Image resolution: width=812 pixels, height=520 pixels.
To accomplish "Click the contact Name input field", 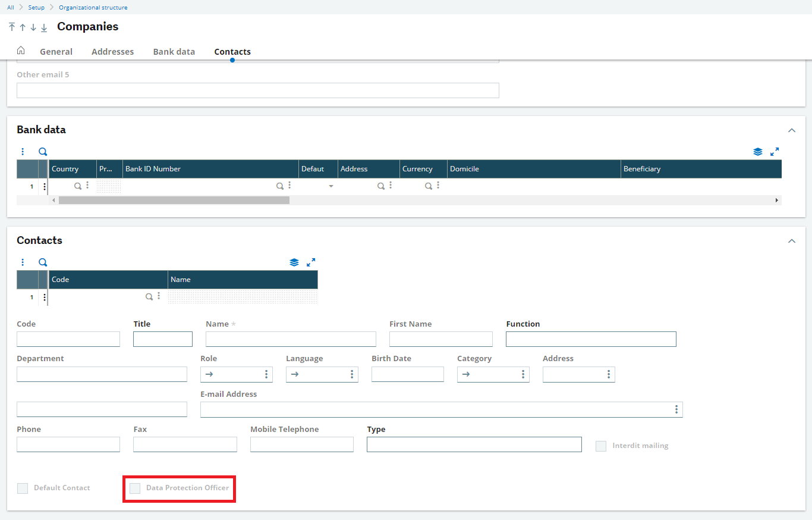I will point(291,339).
